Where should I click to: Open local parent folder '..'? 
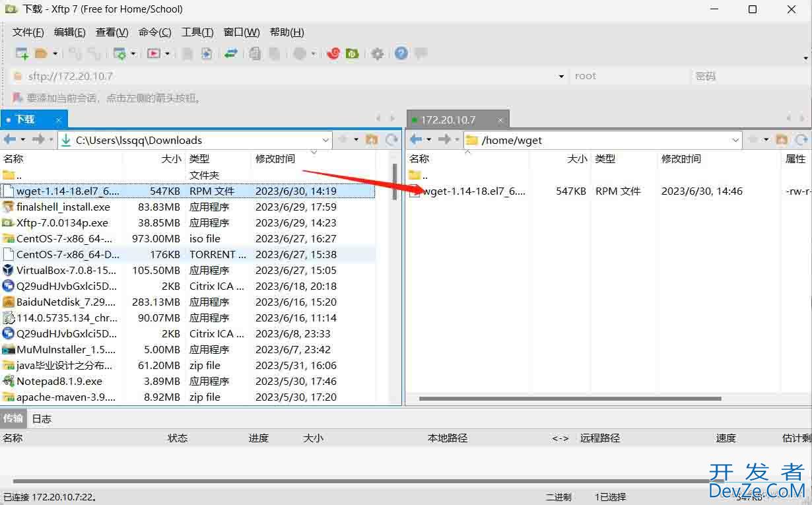[x=13, y=175]
